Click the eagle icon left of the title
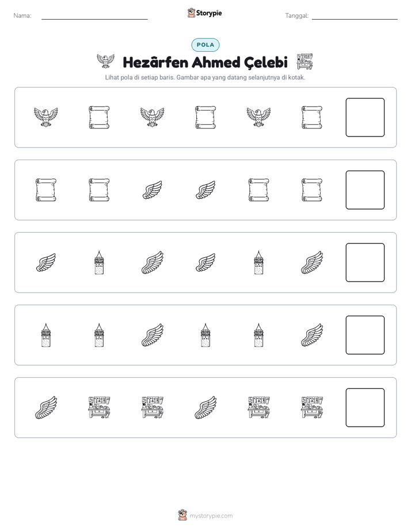Screen dimensions: 411x532 pos(105,62)
